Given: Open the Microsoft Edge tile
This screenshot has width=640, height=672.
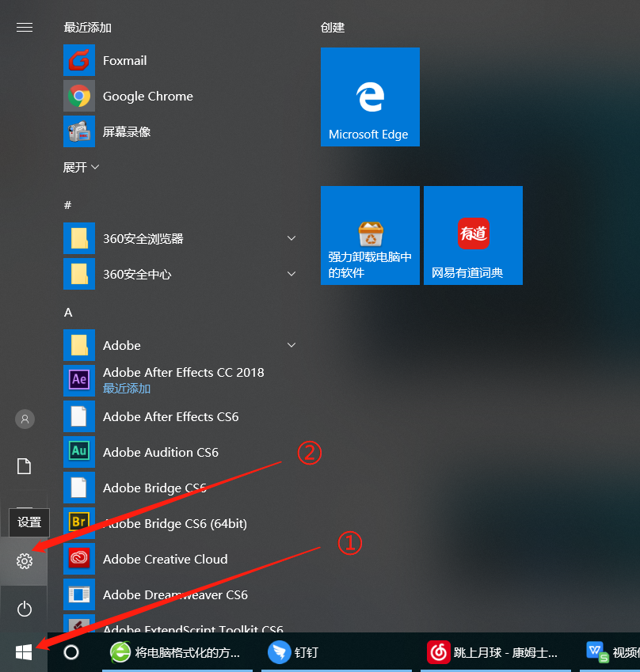Looking at the screenshot, I should point(370,97).
